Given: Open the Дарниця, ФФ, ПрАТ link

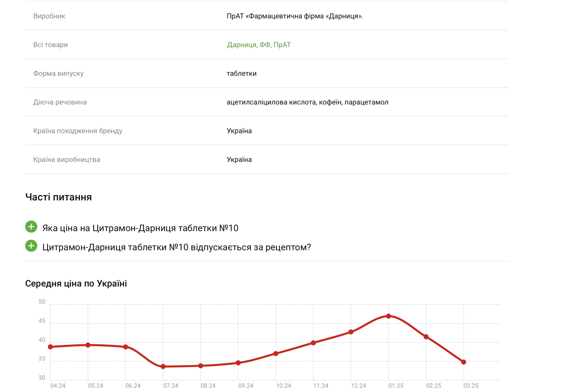Looking at the screenshot, I should pos(259,45).
